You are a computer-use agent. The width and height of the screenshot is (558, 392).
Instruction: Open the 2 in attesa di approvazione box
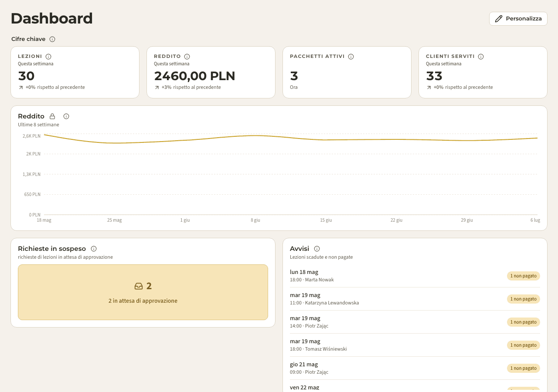point(143,292)
